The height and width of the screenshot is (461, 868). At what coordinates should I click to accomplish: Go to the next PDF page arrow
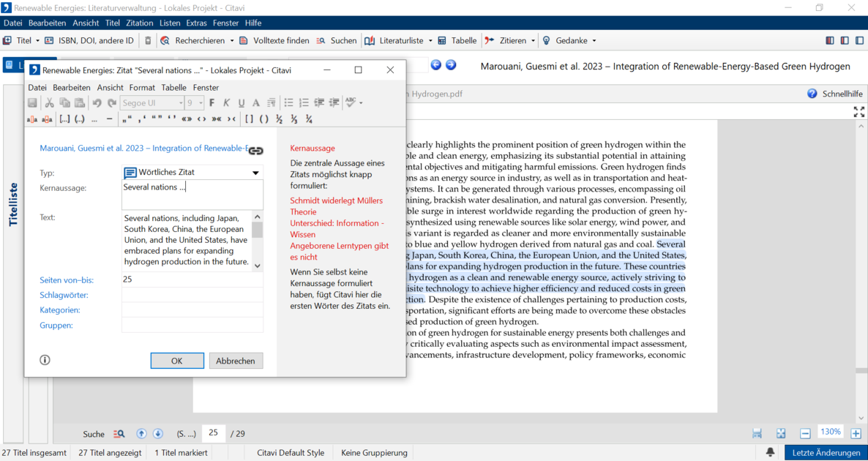pos(157,433)
